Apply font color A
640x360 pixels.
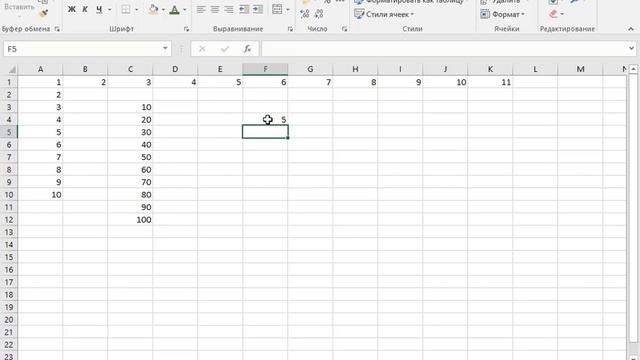tap(175, 9)
